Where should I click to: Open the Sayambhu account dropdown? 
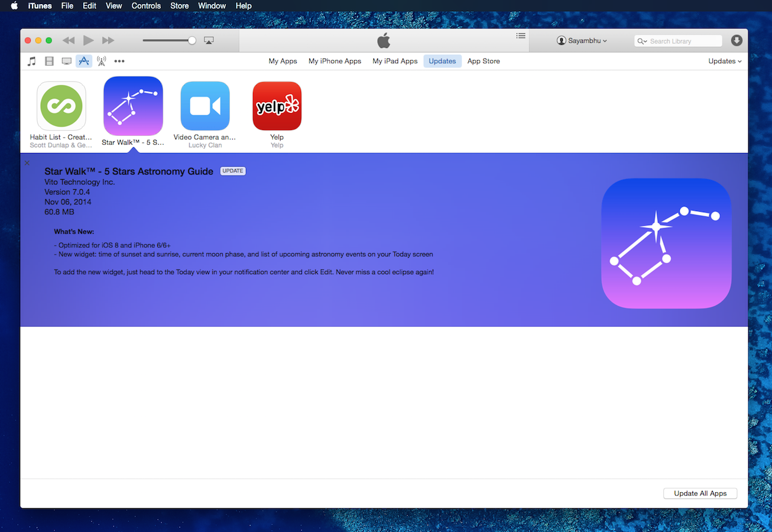[582, 41]
